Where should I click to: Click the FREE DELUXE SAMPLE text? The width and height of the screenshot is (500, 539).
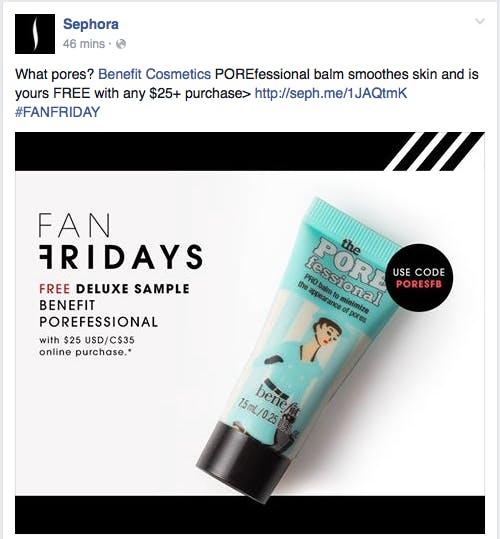pos(114,289)
